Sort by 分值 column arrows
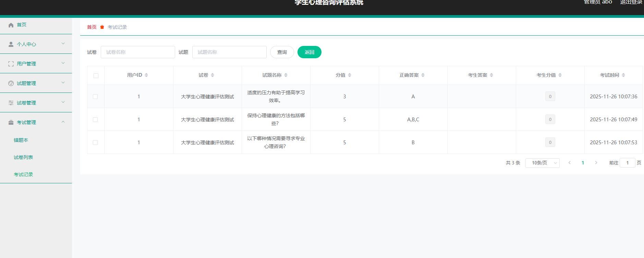 click(x=350, y=75)
